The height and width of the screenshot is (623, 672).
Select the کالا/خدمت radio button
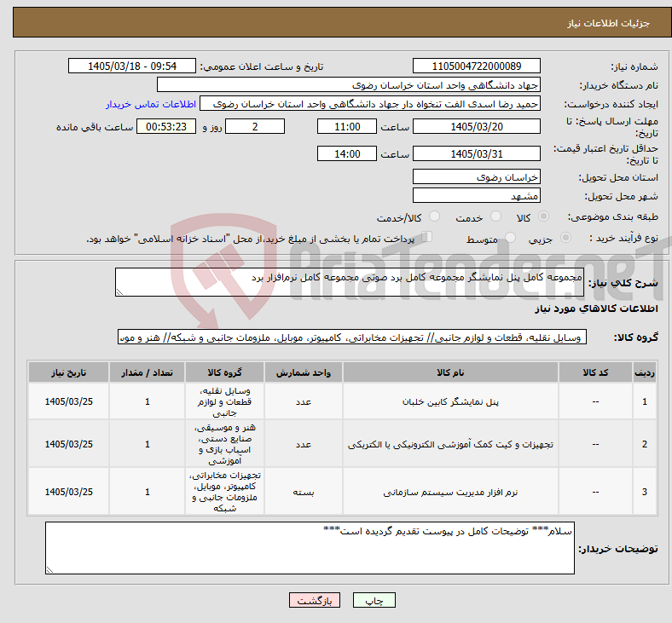[x=435, y=216]
